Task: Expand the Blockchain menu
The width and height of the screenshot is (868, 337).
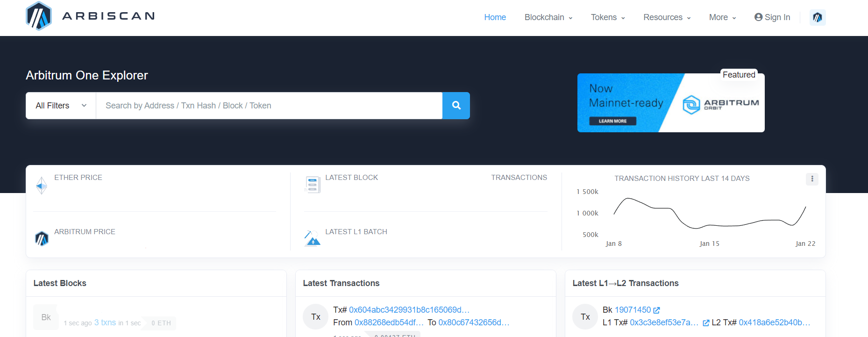Action: [x=548, y=17]
